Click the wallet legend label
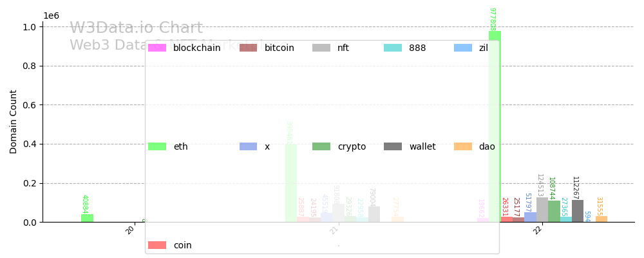The image size is (644, 258). 422,146
